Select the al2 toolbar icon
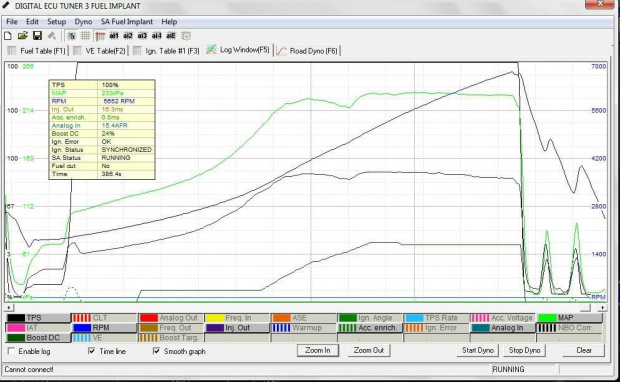620x382 pixels. 128,36
